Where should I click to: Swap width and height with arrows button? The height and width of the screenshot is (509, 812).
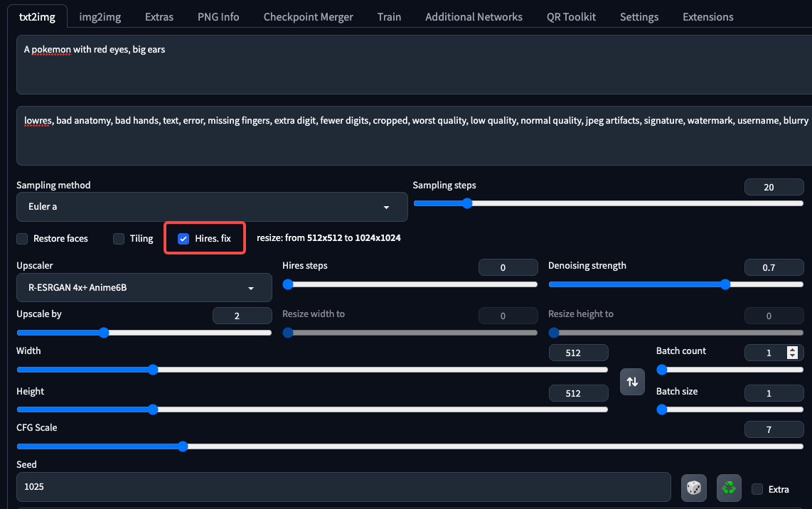[632, 382]
